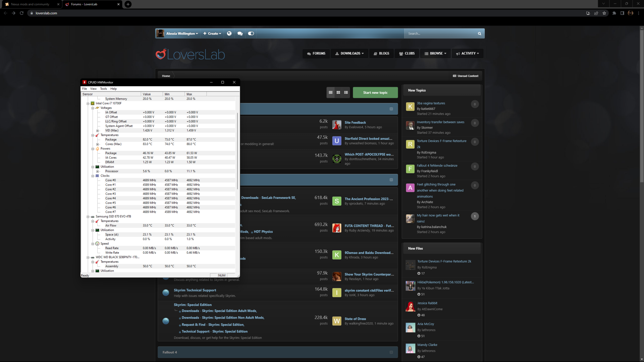
Task: Collapse Samsung SSD 870 EVO 4TB node
Action: (88, 217)
